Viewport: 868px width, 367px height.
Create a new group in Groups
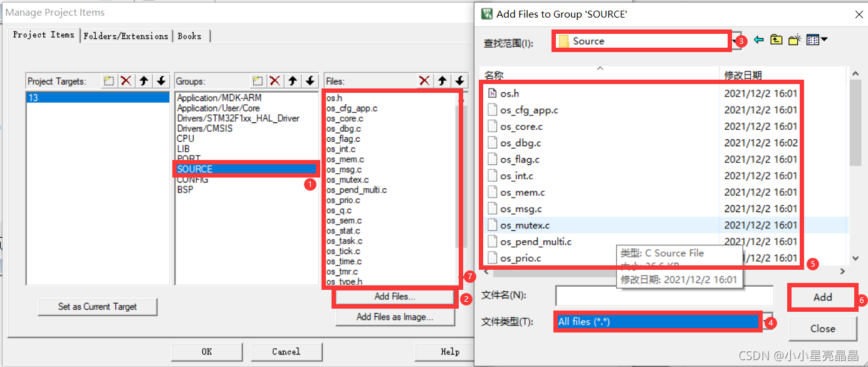257,81
